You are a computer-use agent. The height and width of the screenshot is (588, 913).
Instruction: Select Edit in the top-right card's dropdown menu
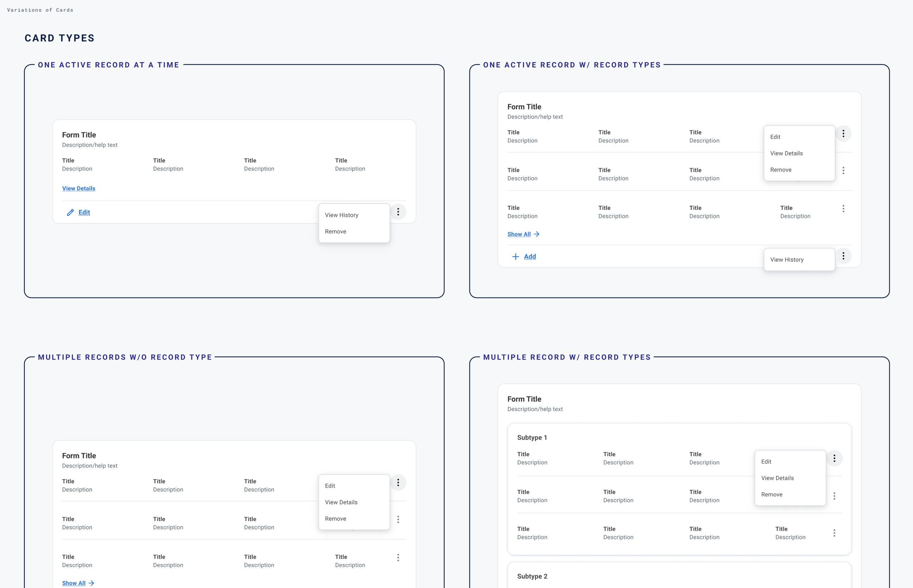[x=775, y=137]
